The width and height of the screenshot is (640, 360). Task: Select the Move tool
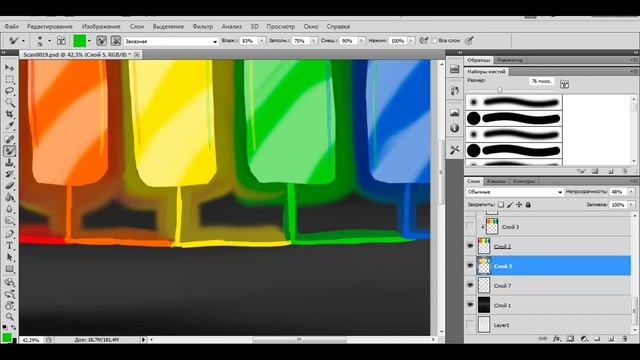[x=9, y=67]
